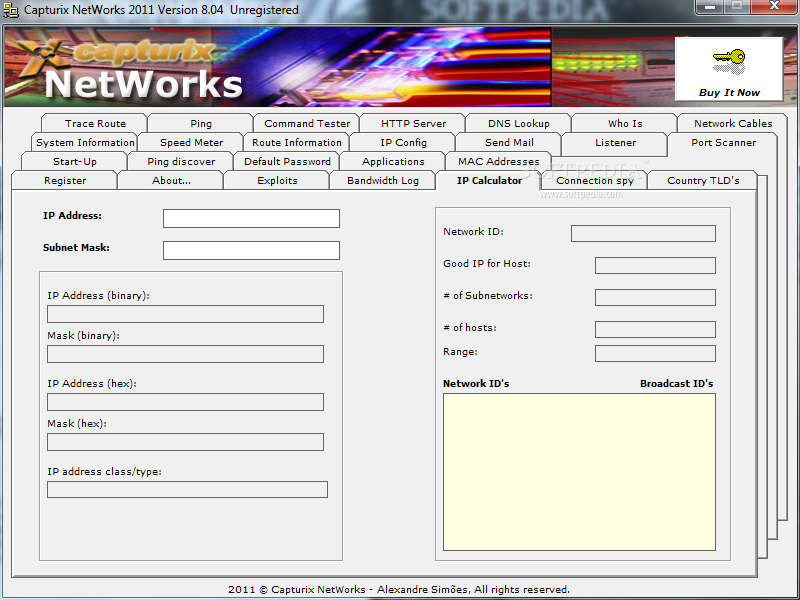
Task: Select the IP Calculator tab
Action: [x=489, y=181]
